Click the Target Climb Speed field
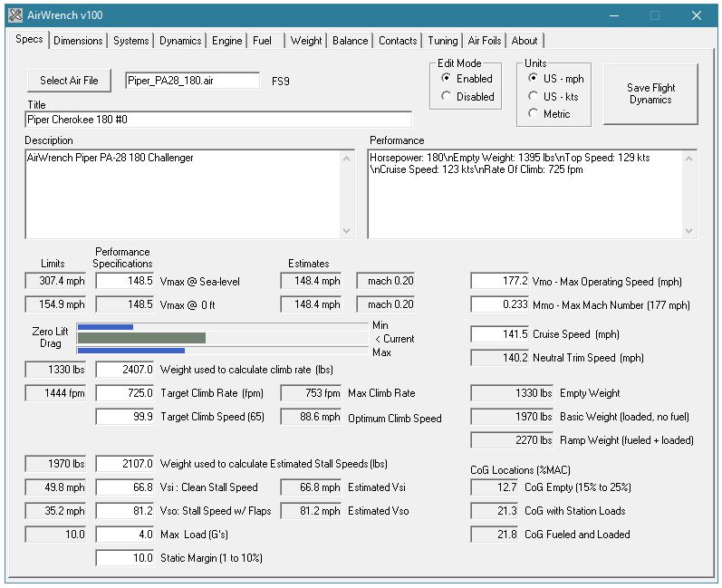The height and width of the screenshot is (588, 722). coord(125,417)
